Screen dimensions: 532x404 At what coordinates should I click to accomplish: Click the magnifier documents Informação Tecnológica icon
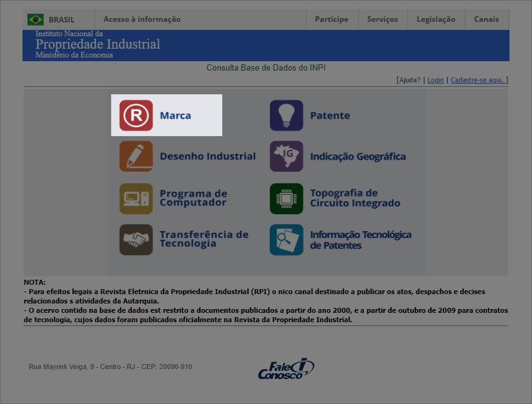coord(287,240)
